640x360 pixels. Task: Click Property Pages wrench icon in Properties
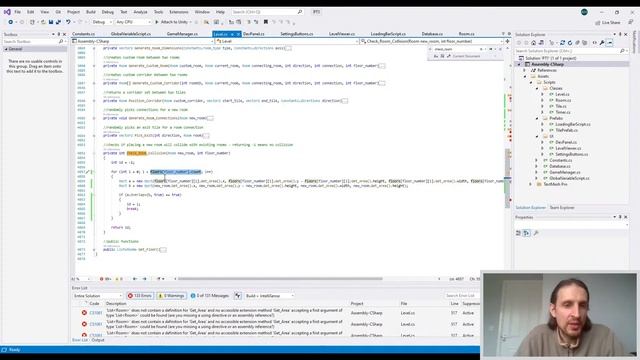(x=536, y=233)
